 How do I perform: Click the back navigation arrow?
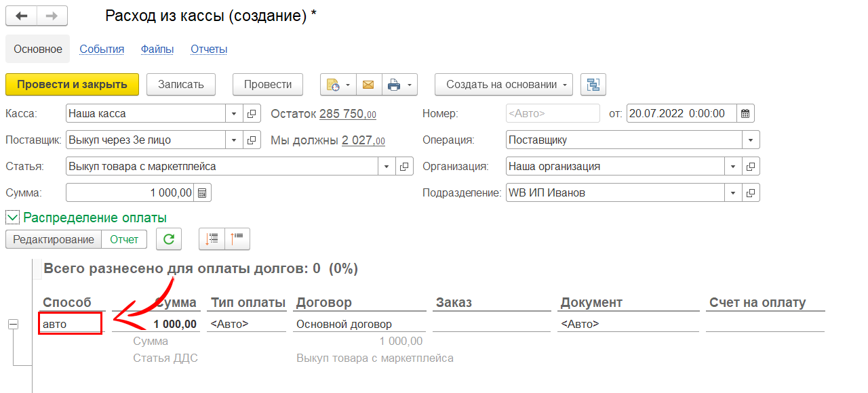point(21,16)
